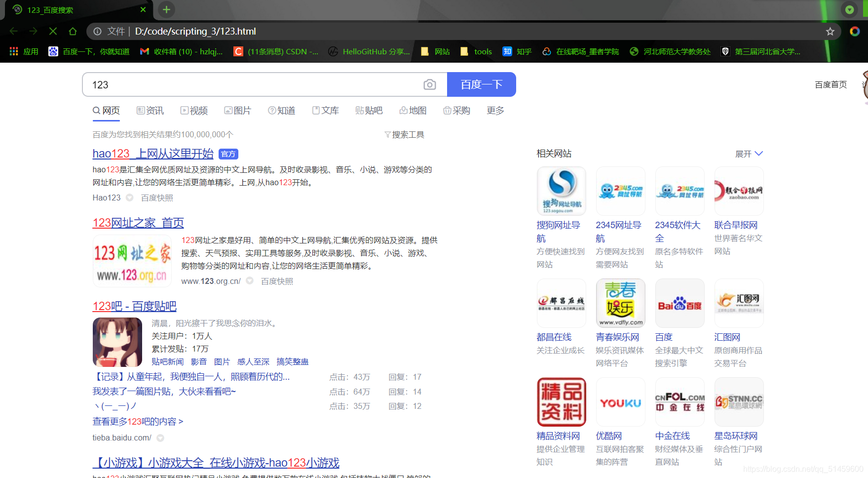Open the 搞笑整蛊 sub-link
Viewport: 868px width, 478px height.
pyautogui.click(x=292, y=362)
